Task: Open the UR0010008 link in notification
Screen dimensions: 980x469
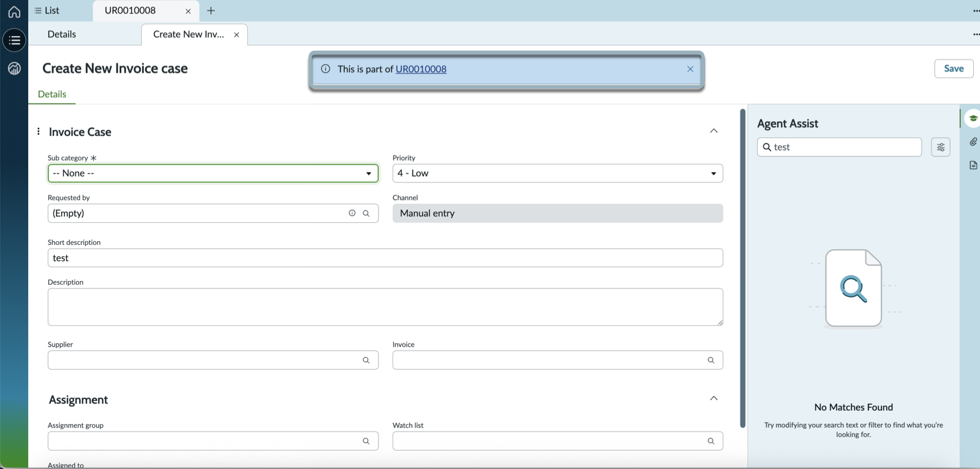Action: click(x=421, y=69)
